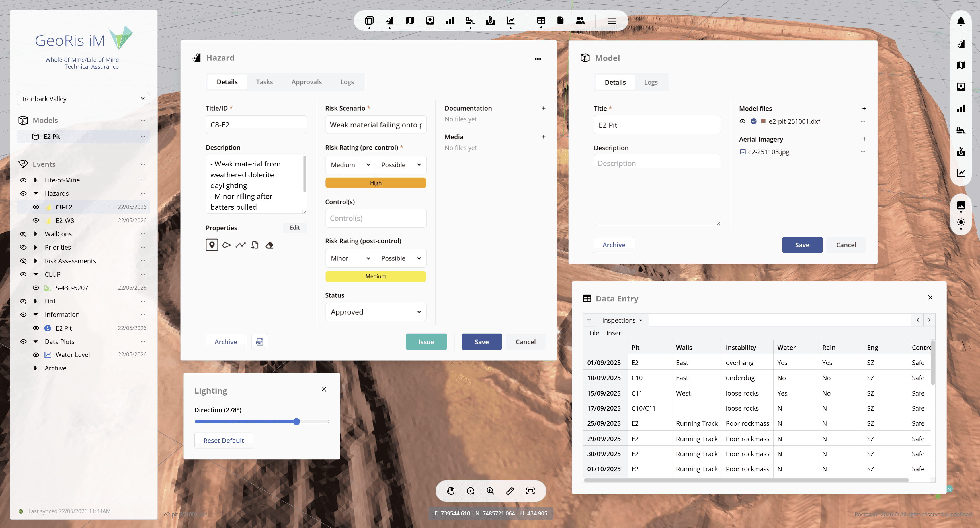Screen dimensions: 980x528
Task: Add a Documentation file with plus
Action: pos(544,108)
